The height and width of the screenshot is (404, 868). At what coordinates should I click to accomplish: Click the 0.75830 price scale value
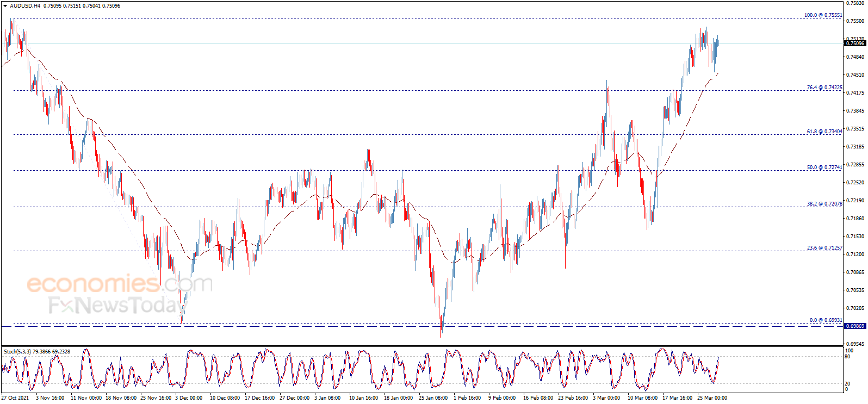(856, 3)
